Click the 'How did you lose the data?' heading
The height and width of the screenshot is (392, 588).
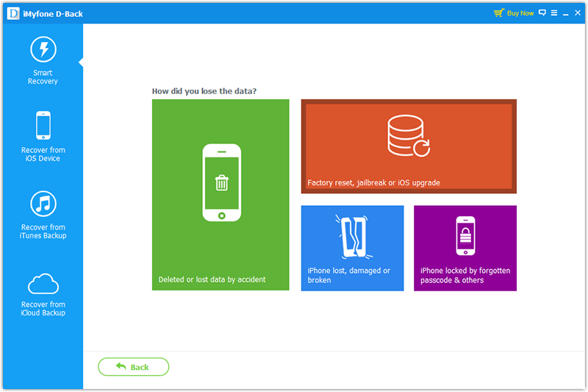tap(204, 91)
